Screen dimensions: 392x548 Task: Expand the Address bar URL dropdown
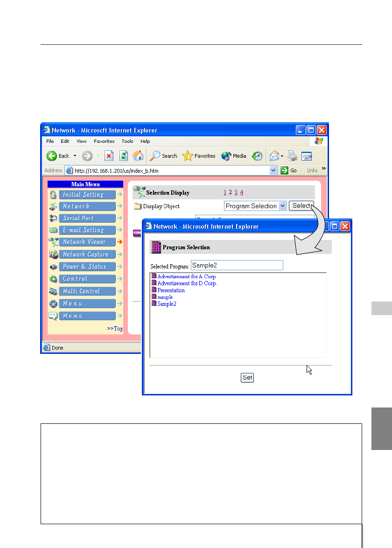tap(273, 170)
